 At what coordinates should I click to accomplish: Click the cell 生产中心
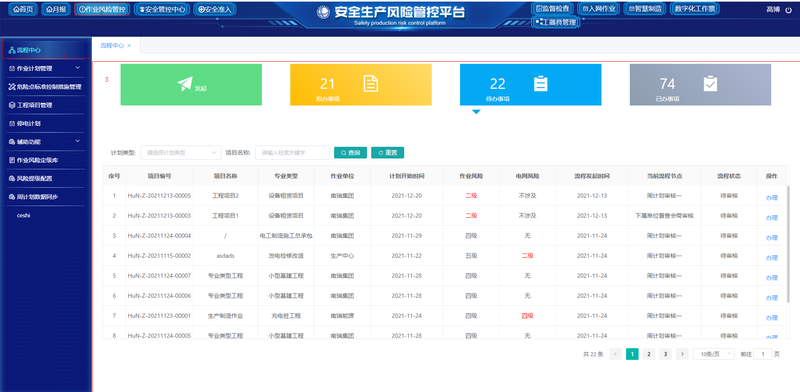tap(342, 256)
